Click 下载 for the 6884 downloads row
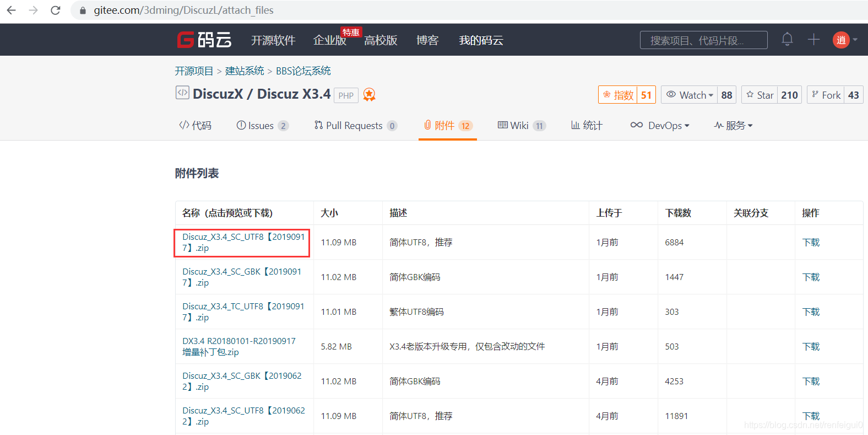 coord(811,243)
